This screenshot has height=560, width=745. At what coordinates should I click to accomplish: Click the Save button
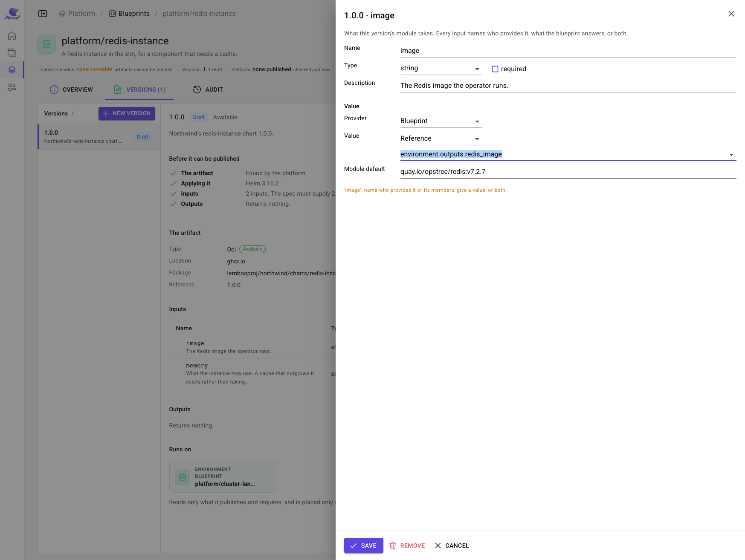click(364, 546)
